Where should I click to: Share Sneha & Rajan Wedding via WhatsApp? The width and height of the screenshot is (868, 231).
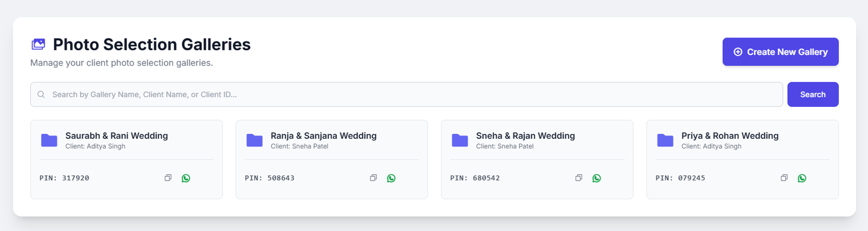(597, 178)
